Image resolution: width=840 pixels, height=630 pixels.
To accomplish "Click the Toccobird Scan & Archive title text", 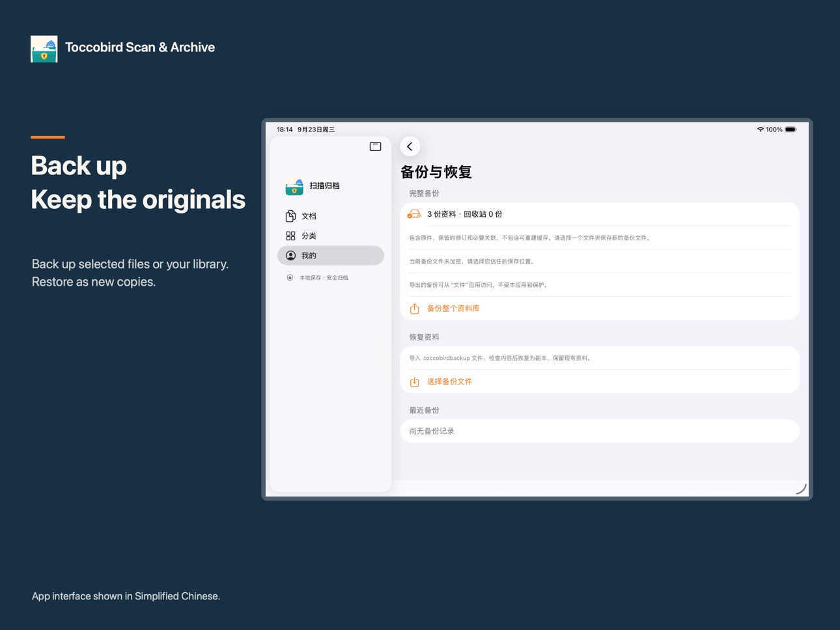I will [140, 48].
